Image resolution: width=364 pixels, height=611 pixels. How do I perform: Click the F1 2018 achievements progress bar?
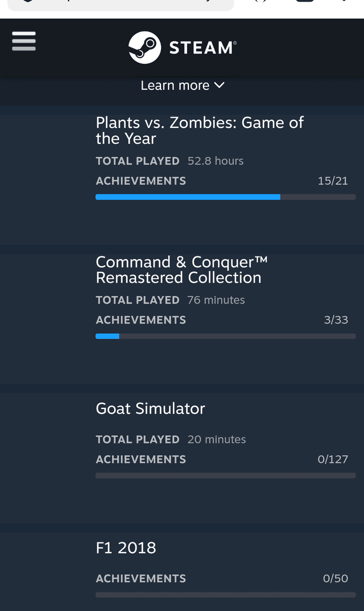225,595
